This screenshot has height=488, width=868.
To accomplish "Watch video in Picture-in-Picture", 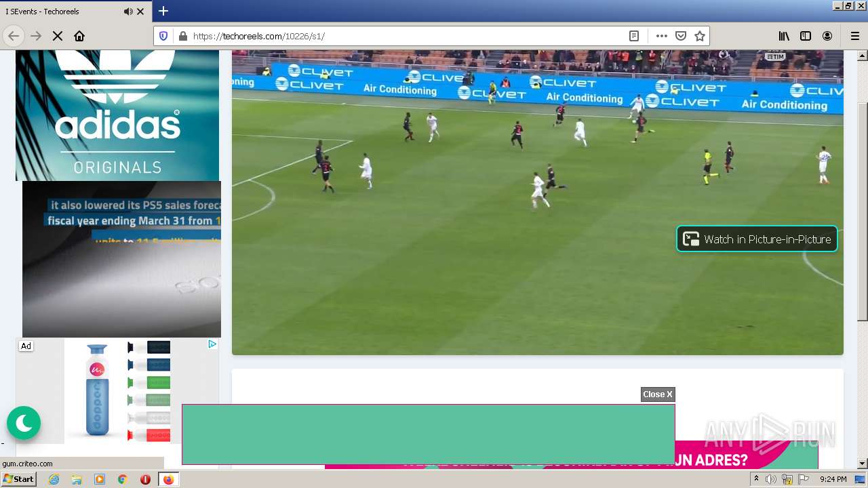I will [x=757, y=239].
